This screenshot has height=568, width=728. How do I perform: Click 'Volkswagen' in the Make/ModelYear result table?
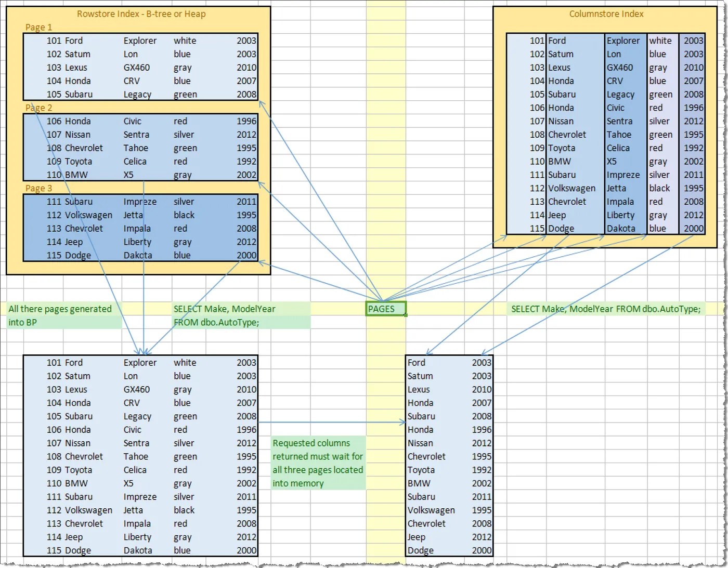(431, 510)
